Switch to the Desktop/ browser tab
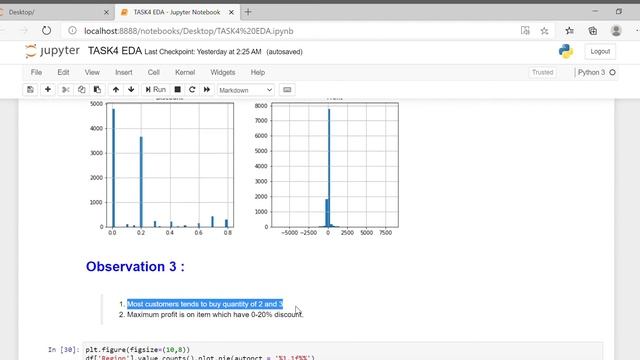Screen dimensions: 640x360 pos(53,12)
